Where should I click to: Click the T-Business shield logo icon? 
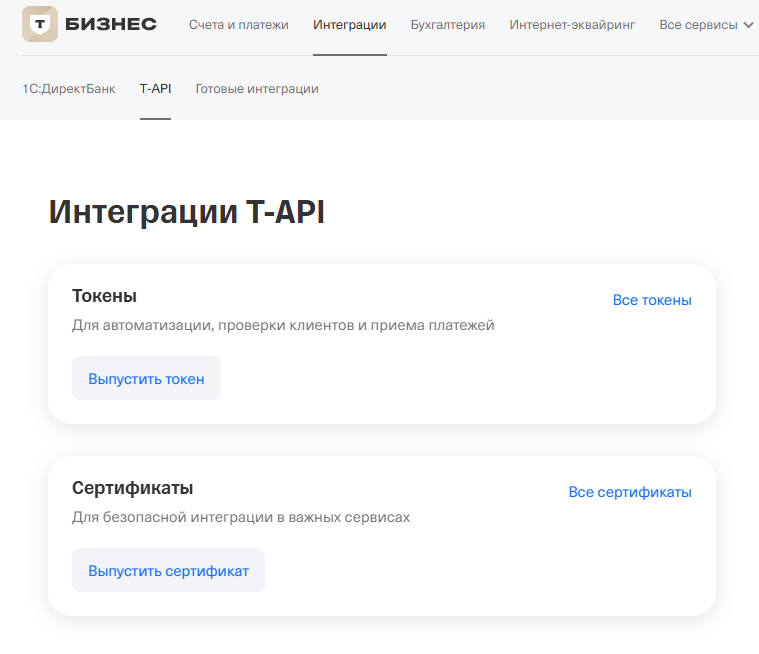[x=40, y=24]
